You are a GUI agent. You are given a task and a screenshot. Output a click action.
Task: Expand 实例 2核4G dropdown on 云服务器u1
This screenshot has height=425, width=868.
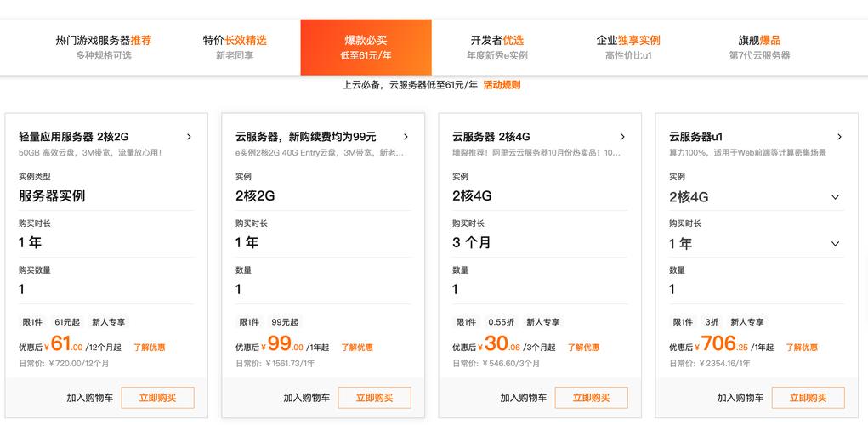point(756,197)
